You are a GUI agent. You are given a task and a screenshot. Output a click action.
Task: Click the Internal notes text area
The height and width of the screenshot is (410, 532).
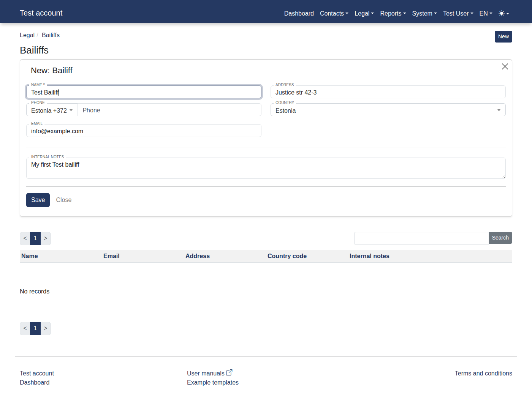(x=266, y=168)
